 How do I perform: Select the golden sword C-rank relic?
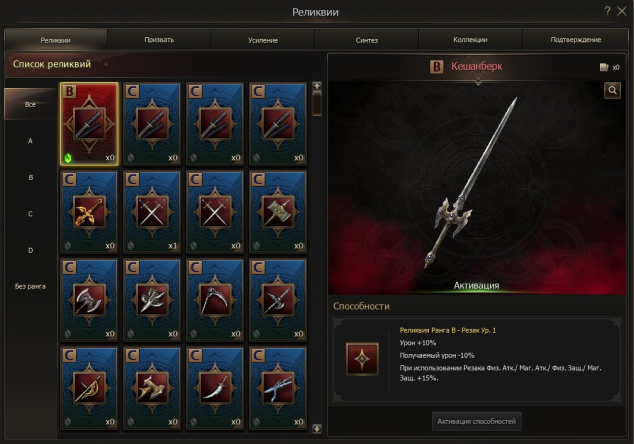click(89, 212)
